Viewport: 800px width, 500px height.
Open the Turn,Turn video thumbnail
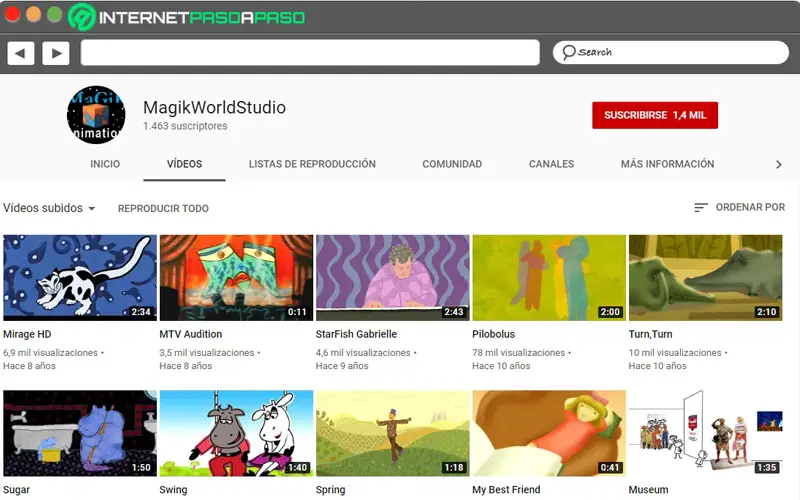tap(706, 278)
